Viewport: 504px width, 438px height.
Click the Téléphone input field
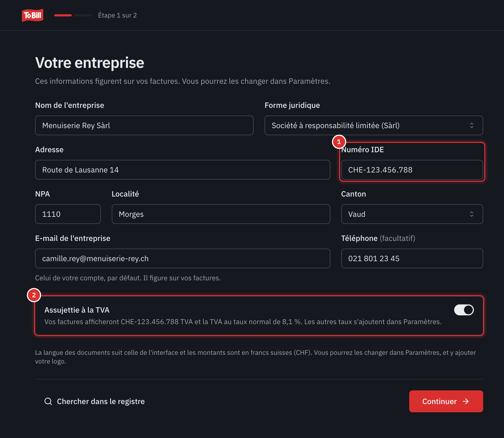412,258
